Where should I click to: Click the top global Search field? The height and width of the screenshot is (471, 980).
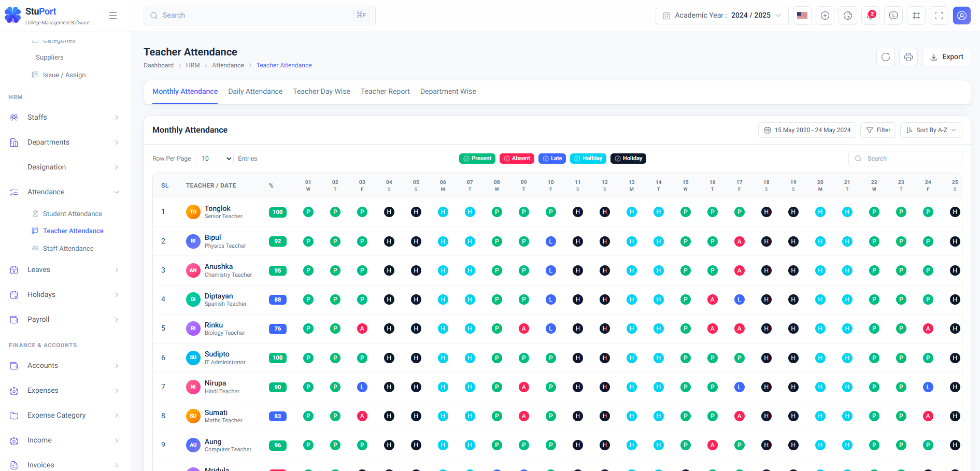point(260,16)
